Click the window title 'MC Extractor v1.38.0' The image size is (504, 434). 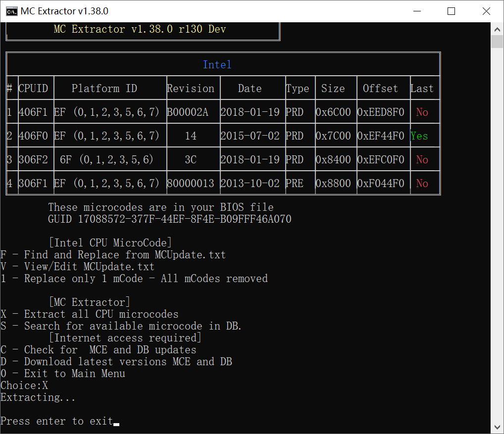[64, 11]
